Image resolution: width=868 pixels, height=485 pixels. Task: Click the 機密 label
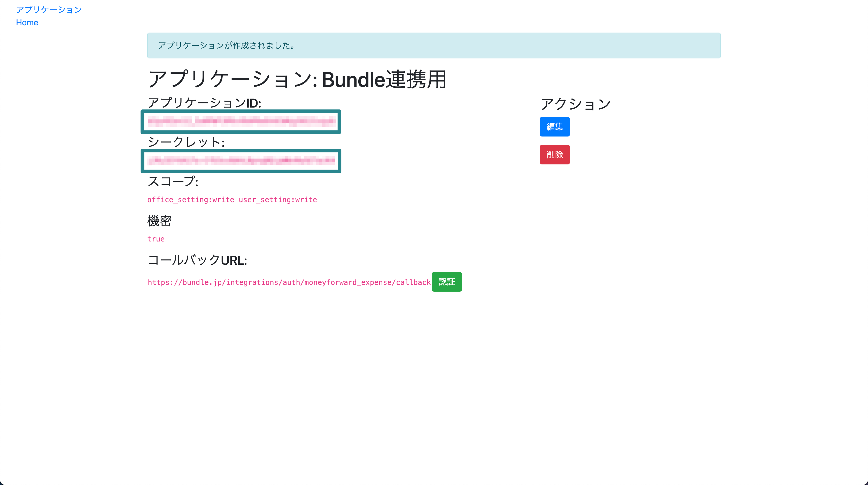pos(159,221)
